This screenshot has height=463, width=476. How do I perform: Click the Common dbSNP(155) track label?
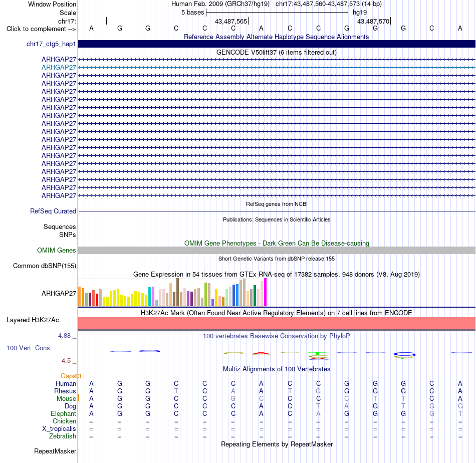click(45, 266)
